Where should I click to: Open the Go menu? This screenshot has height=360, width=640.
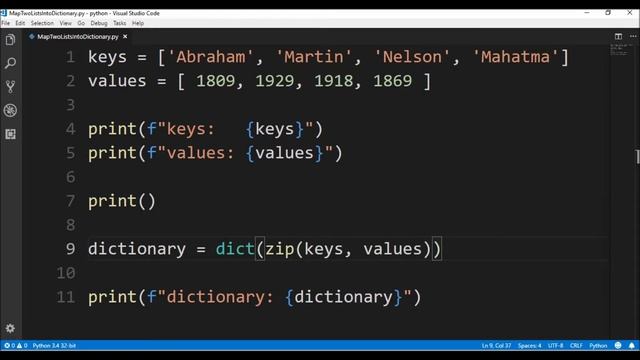(81, 23)
